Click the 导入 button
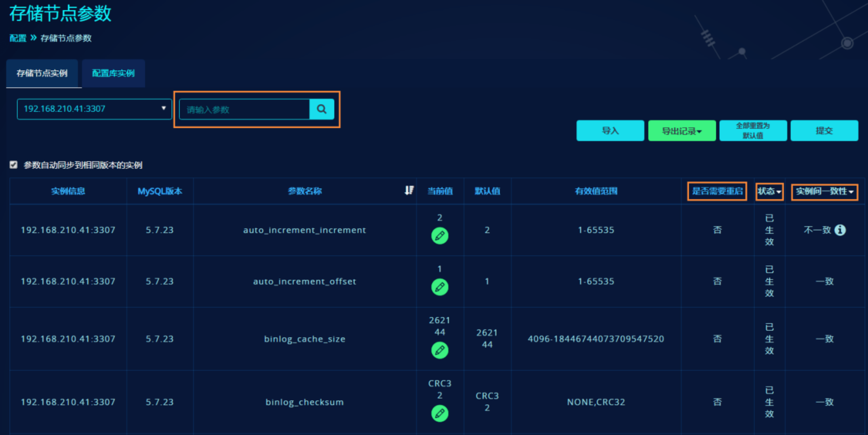The height and width of the screenshot is (435, 868). point(610,131)
